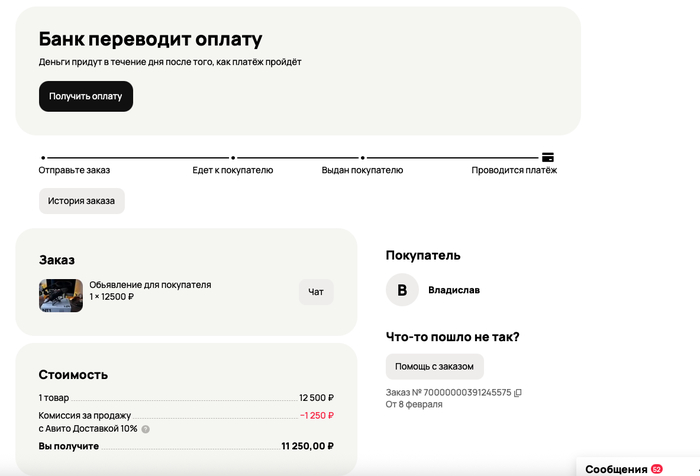
Task: Click the "Выдан покупателю" progress step dot
Action: (x=363, y=158)
